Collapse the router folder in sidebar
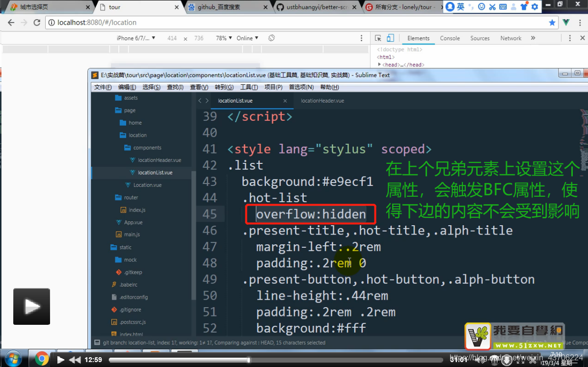Image resolution: width=588 pixels, height=367 pixels. 126,197
